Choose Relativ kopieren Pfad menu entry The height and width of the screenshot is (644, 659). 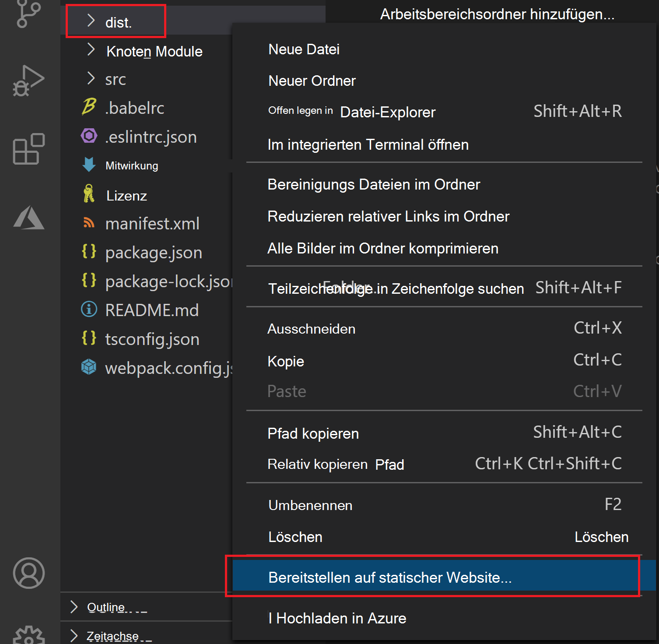444,464
